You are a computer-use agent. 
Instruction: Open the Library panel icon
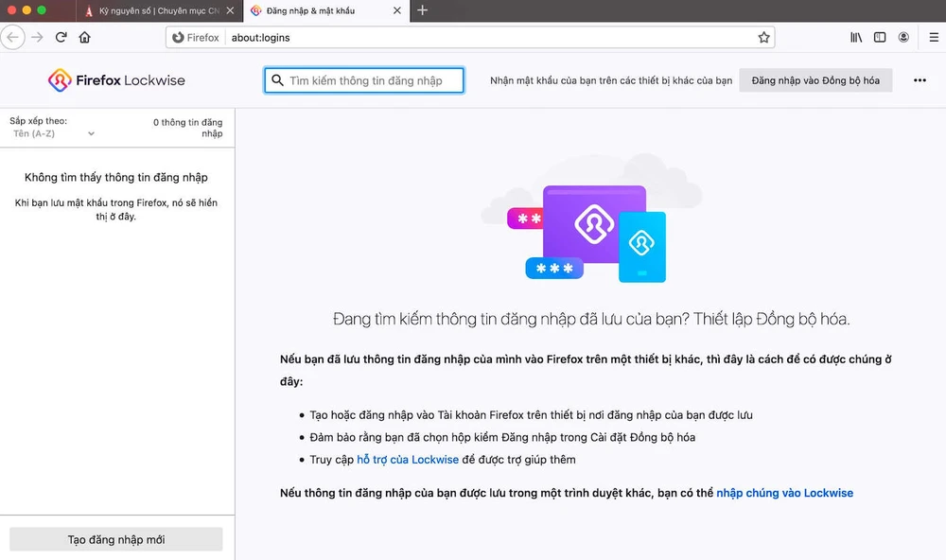coord(856,37)
